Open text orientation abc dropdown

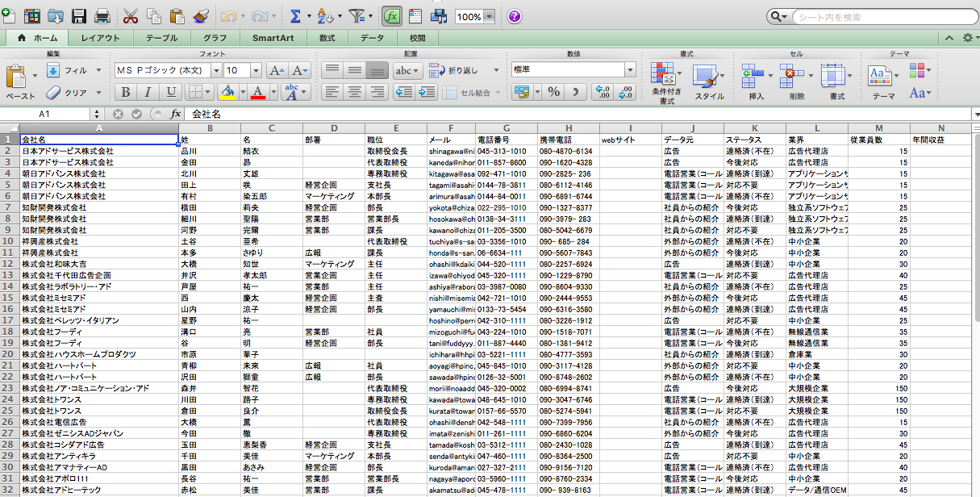[x=408, y=70]
